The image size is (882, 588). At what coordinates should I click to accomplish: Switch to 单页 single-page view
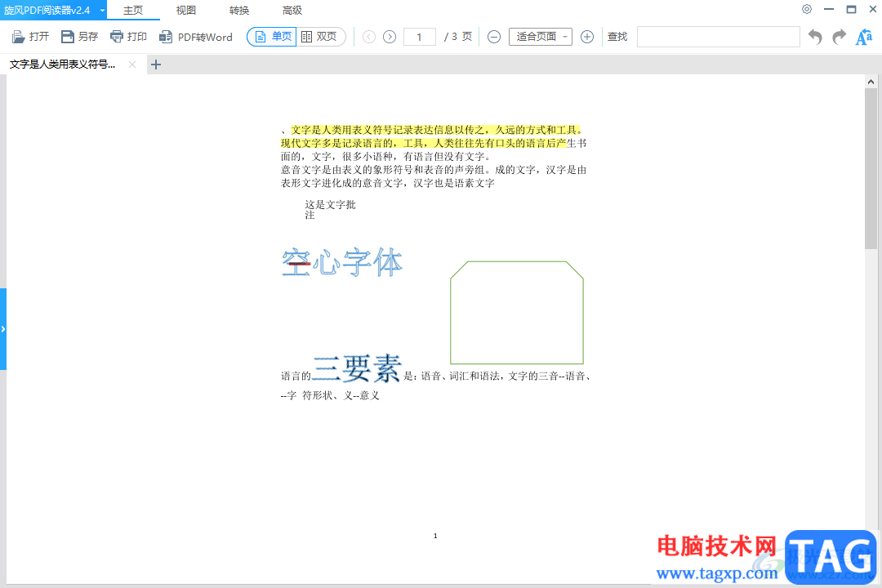coord(272,37)
